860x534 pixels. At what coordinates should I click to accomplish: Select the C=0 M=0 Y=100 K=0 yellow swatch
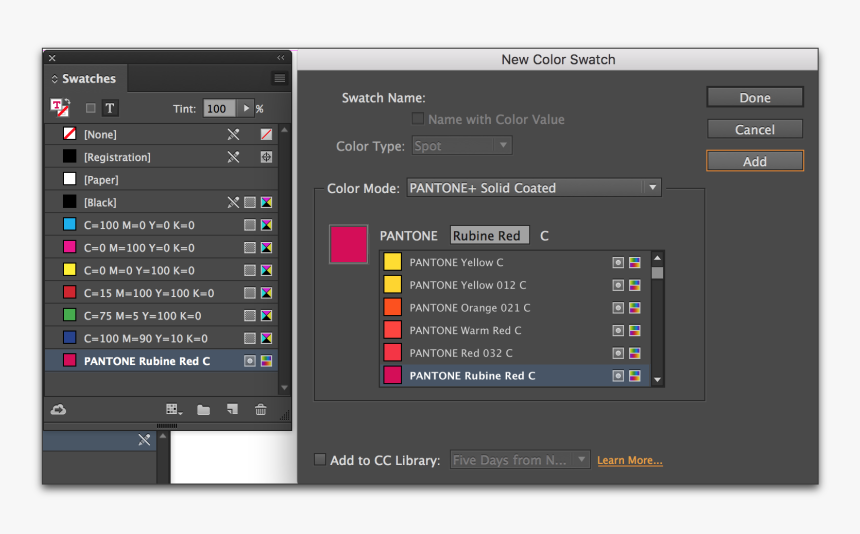[x=161, y=270]
